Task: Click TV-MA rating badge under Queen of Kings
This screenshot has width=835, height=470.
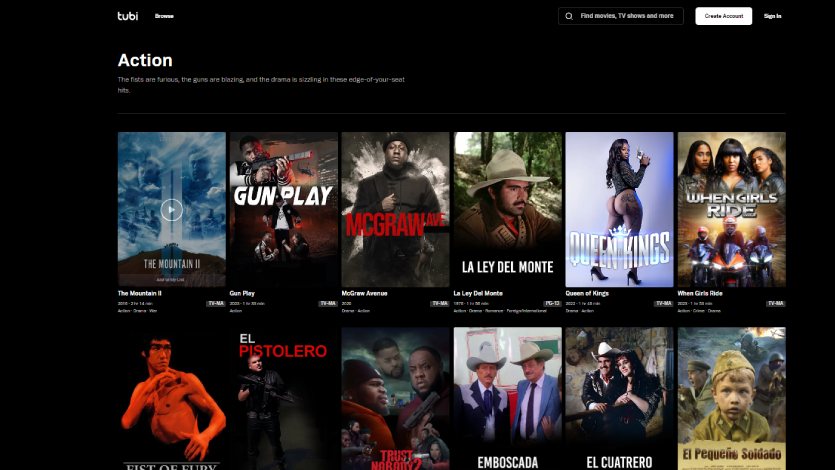Action: pyautogui.click(x=664, y=303)
